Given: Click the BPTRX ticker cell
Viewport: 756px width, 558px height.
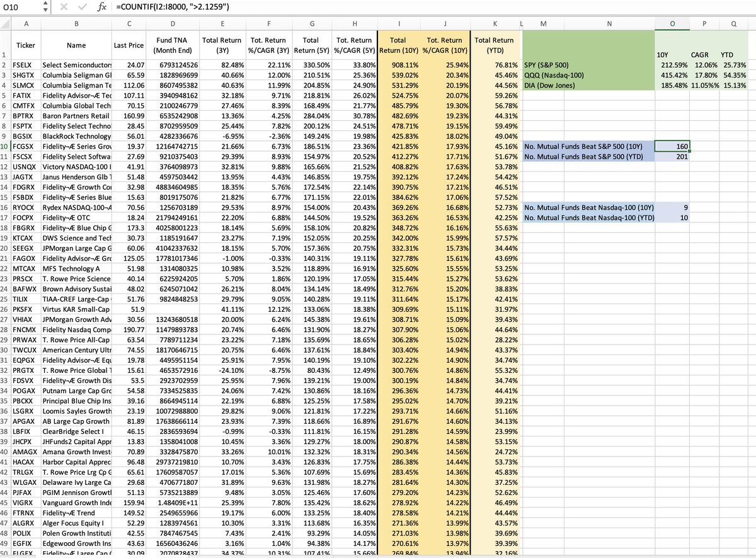Looking at the screenshot, I should click(26, 116).
